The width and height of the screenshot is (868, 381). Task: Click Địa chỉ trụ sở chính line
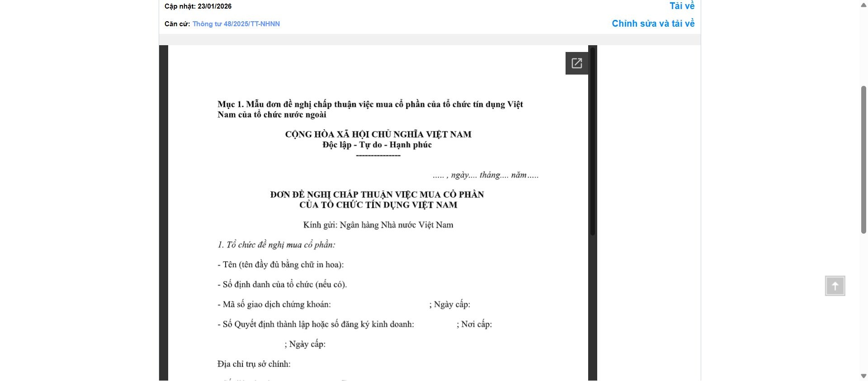(254, 364)
